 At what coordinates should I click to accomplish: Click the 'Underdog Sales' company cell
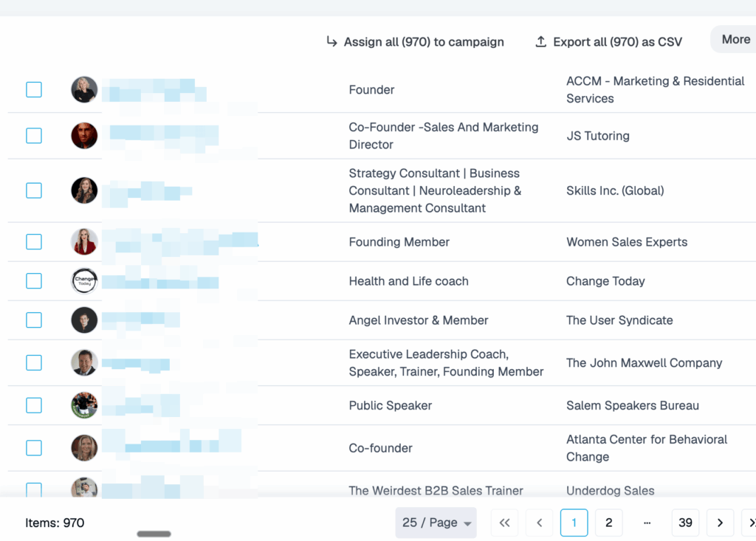tap(610, 490)
